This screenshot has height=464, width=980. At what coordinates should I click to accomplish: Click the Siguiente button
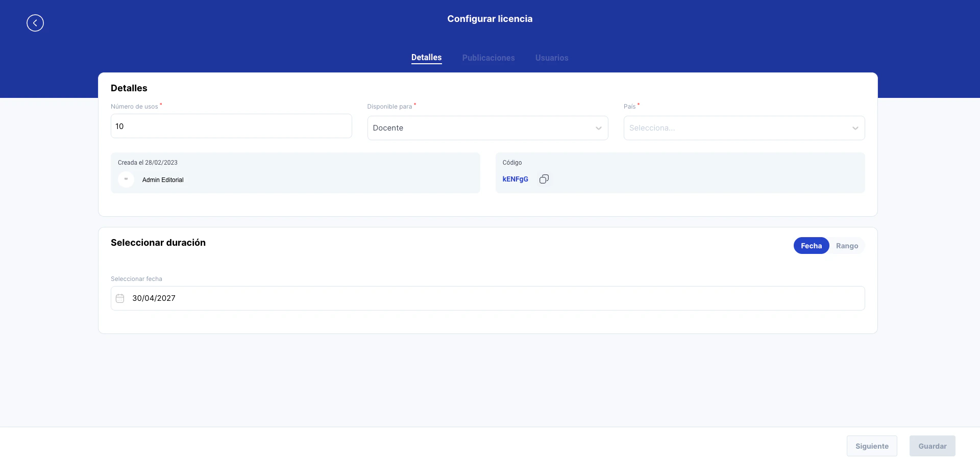click(x=872, y=446)
